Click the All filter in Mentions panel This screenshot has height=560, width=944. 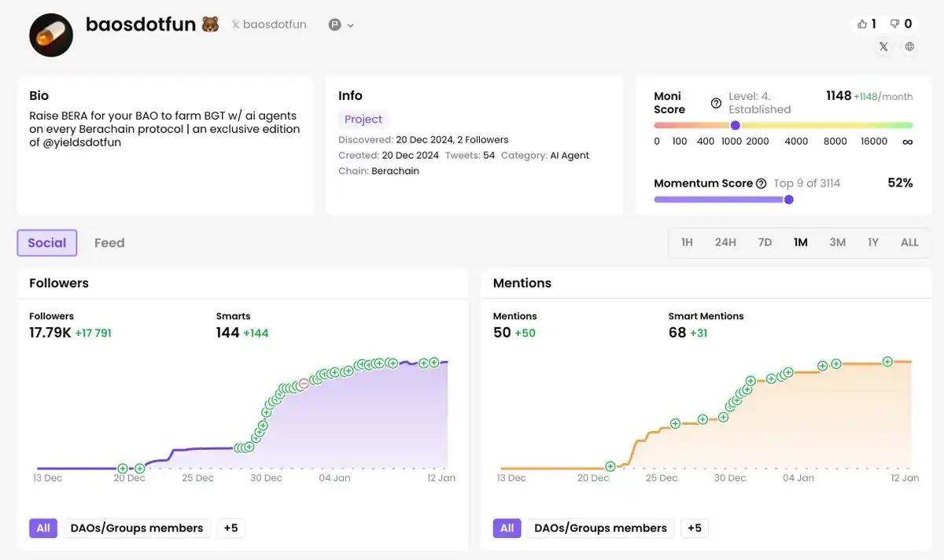507,528
